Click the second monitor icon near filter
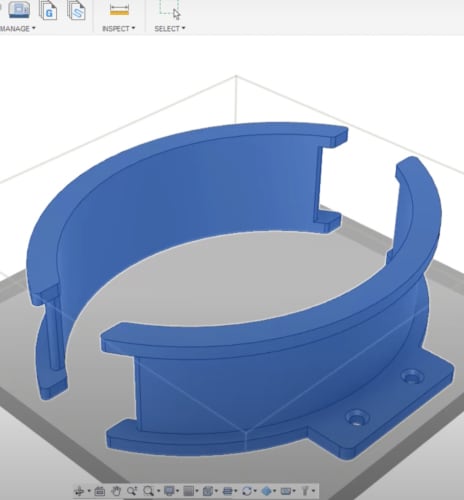The width and height of the screenshot is (464, 500). 286,491
